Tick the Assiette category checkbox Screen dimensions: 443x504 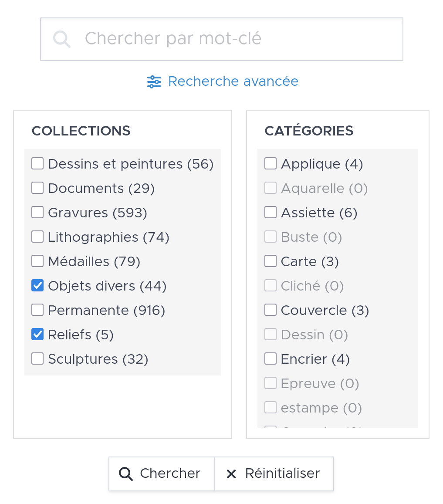click(271, 213)
